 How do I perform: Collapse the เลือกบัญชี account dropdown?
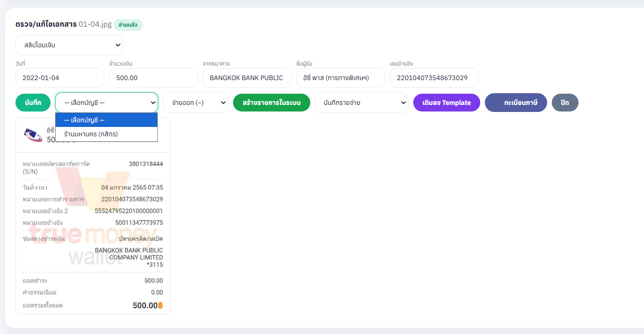click(106, 102)
